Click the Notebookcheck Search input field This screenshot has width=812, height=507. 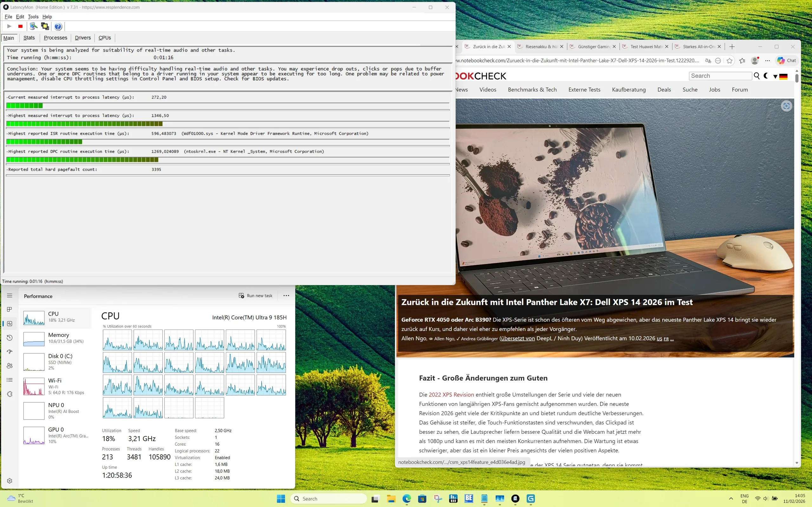[720, 76]
